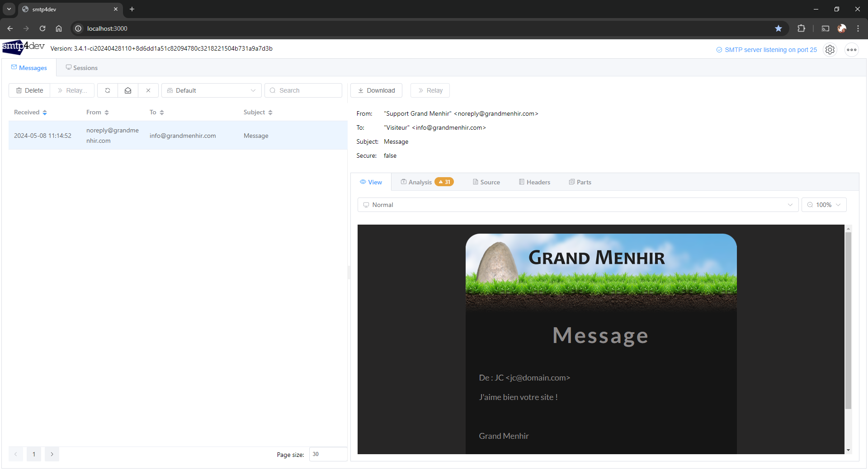
Task: Open Chrome's three-dot menu
Action: (x=858, y=28)
